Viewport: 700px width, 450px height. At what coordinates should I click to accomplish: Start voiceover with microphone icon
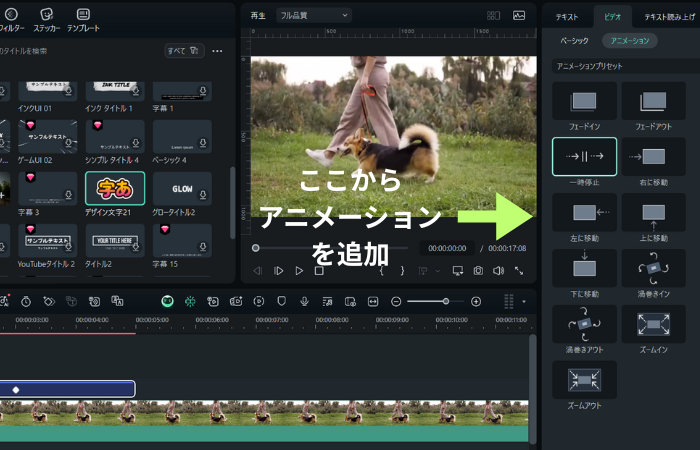[304, 301]
